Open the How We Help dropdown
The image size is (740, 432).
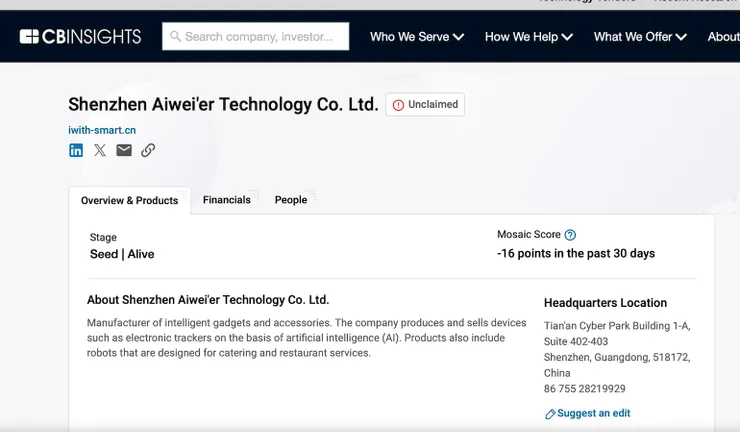click(528, 37)
